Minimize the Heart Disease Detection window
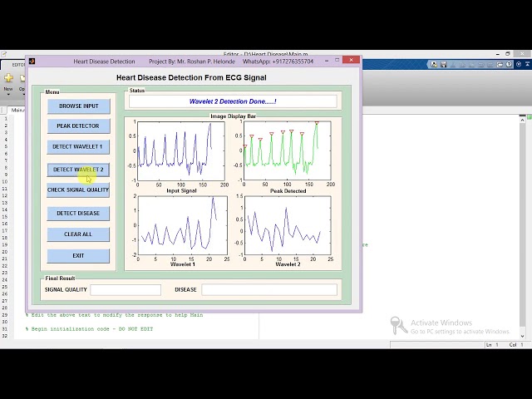532x399 pixels. tap(327, 61)
